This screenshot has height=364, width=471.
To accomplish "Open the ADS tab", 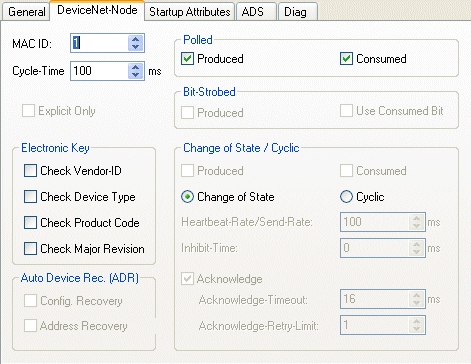I will click(256, 12).
